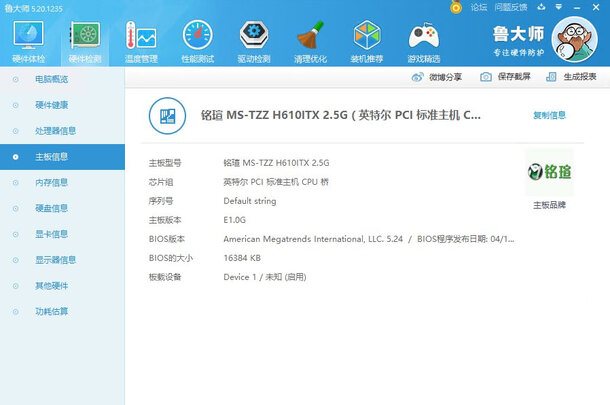Click the 铭瑄 motherboard brand logo
The height and width of the screenshot is (405, 610).
click(x=549, y=172)
